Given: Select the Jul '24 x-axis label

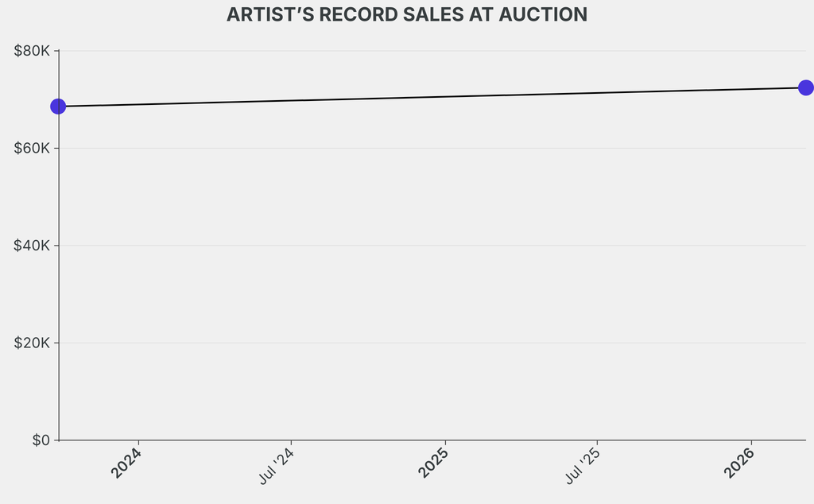Looking at the screenshot, I should (277, 467).
